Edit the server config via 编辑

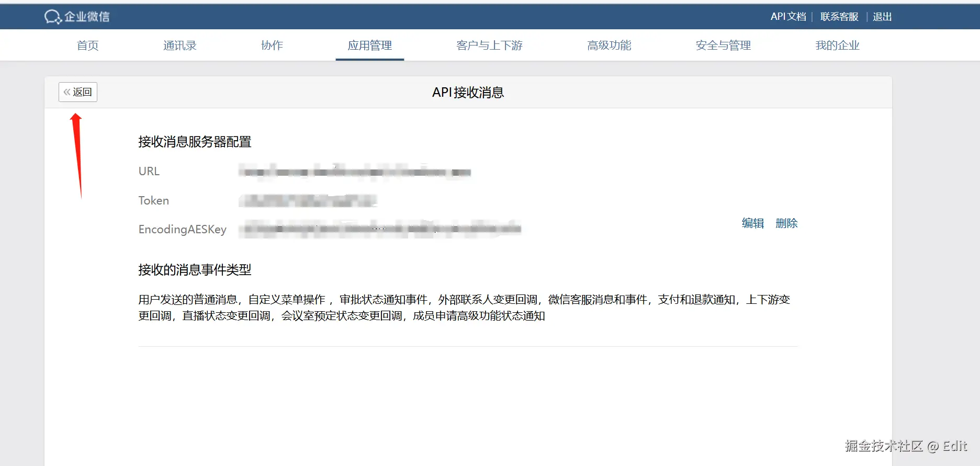(x=753, y=223)
